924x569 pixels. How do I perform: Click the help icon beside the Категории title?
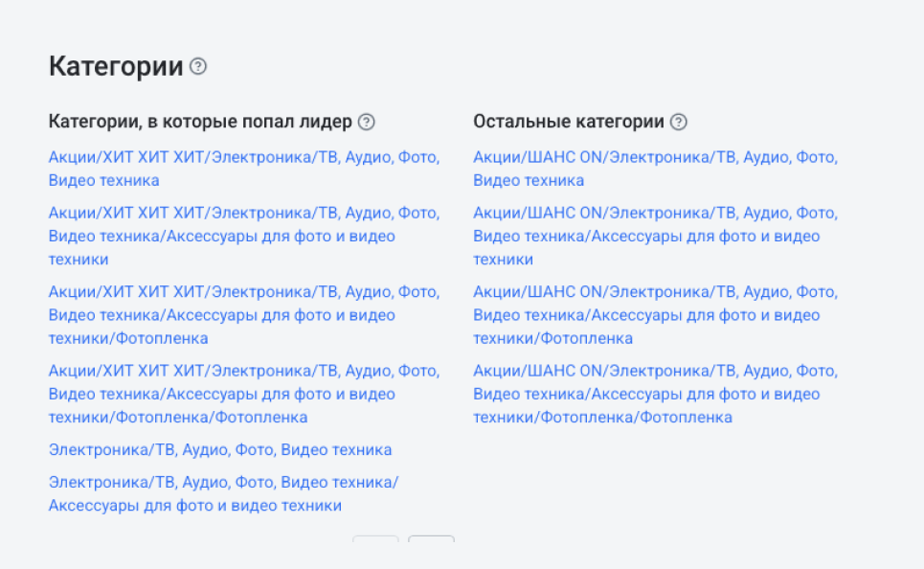pos(198,66)
